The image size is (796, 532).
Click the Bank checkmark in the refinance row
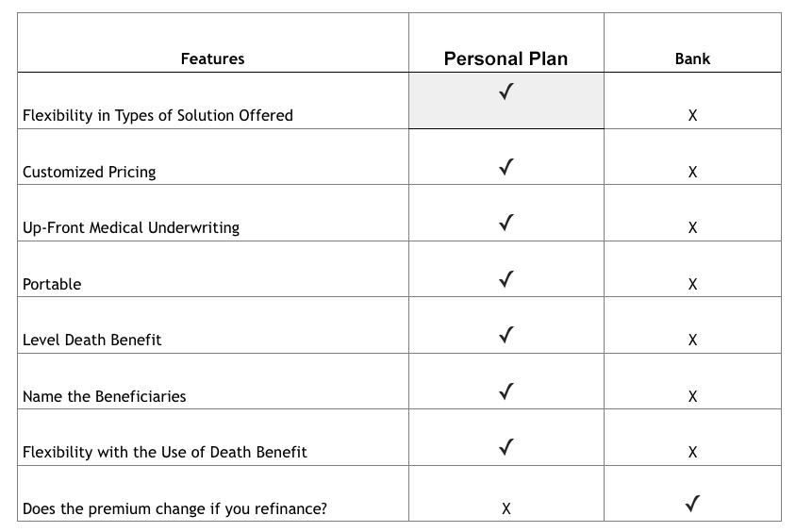click(692, 504)
